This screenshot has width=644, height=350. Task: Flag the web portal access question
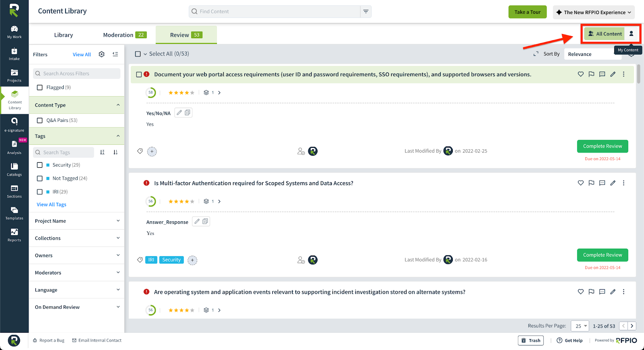(591, 74)
